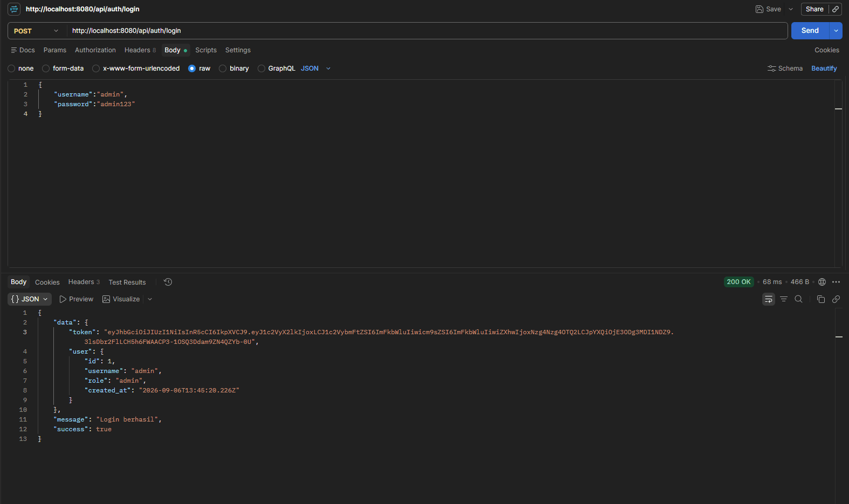View the Test Results tab
The image size is (849, 504).
(127, 282)
